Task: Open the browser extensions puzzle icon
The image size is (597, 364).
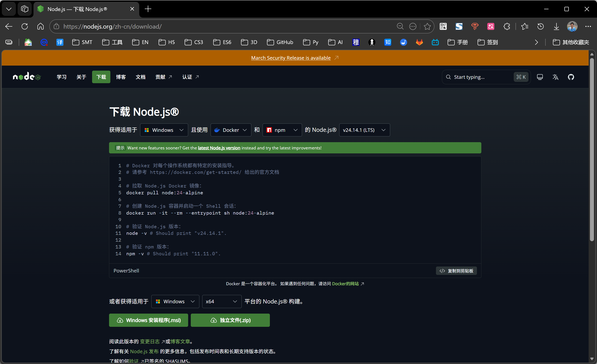Action: click(506, 26)
